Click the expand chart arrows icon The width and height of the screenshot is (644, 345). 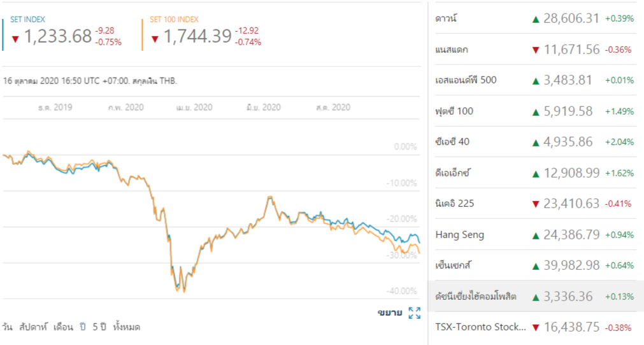pyautogui.click(x=414, y=313)
